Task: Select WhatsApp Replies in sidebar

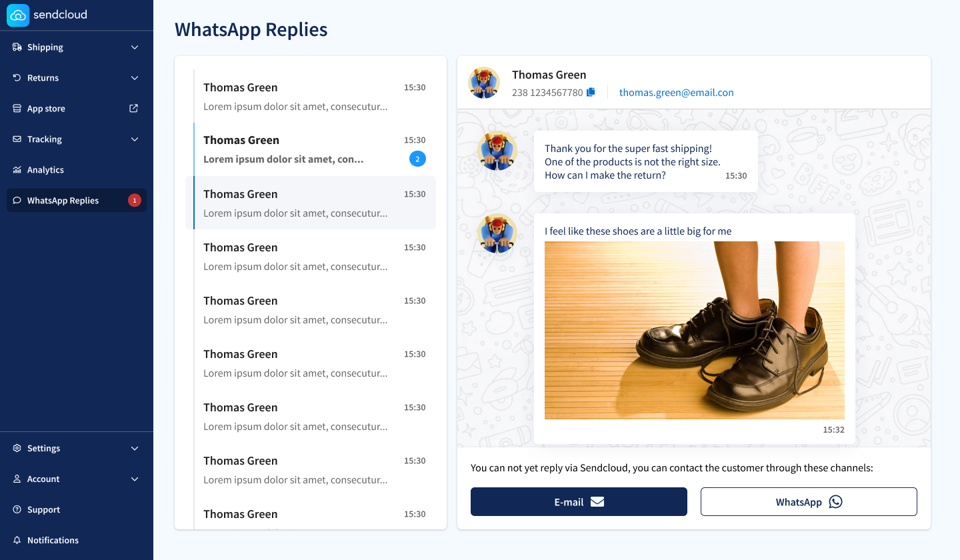Action: coord(77,201)
